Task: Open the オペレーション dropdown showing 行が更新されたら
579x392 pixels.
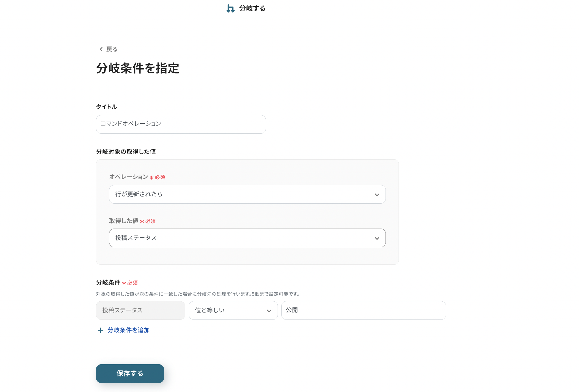Action: (247, 194)
